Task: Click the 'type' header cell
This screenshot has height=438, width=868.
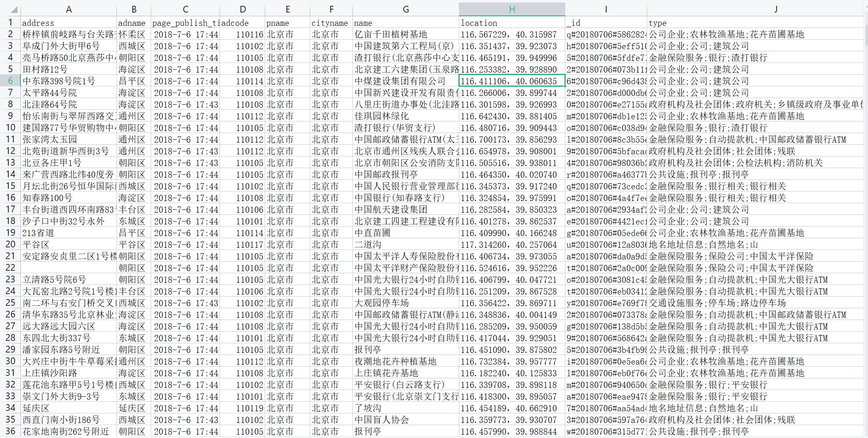Action: click(x=755, y=23)
